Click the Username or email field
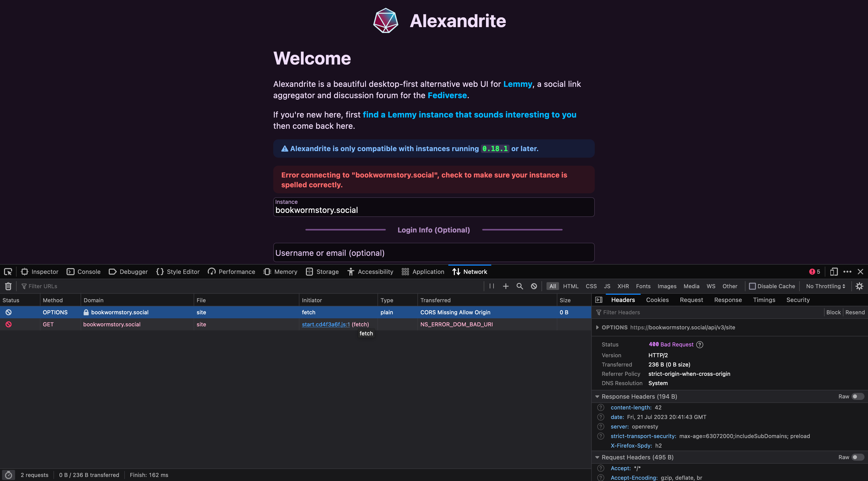The width and height of the screenshot is (868, 481). point(434,253)
